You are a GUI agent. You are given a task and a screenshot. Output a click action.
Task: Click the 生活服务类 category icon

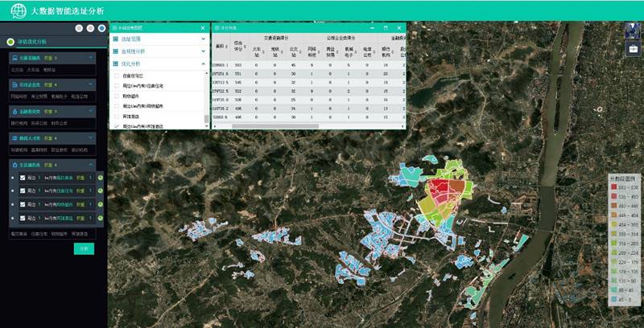pyautogui.click(x=14, y=165)
